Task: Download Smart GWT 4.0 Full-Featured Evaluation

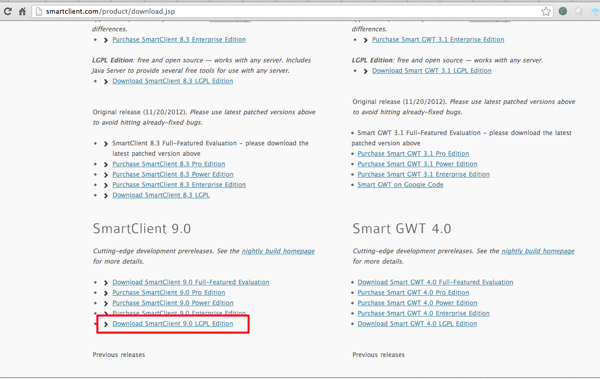Action: click(x=435, y=282)
